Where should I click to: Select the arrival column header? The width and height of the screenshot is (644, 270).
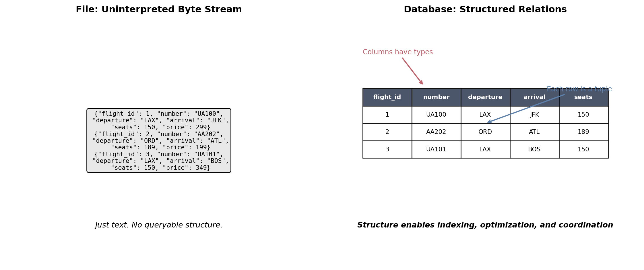pyautogui.click(x=534, y=97)
